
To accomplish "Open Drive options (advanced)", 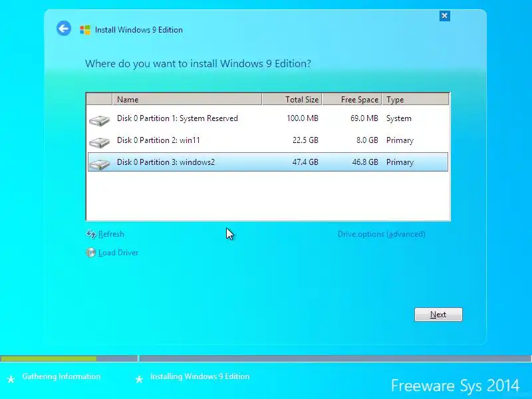I will tap(381, 234).
